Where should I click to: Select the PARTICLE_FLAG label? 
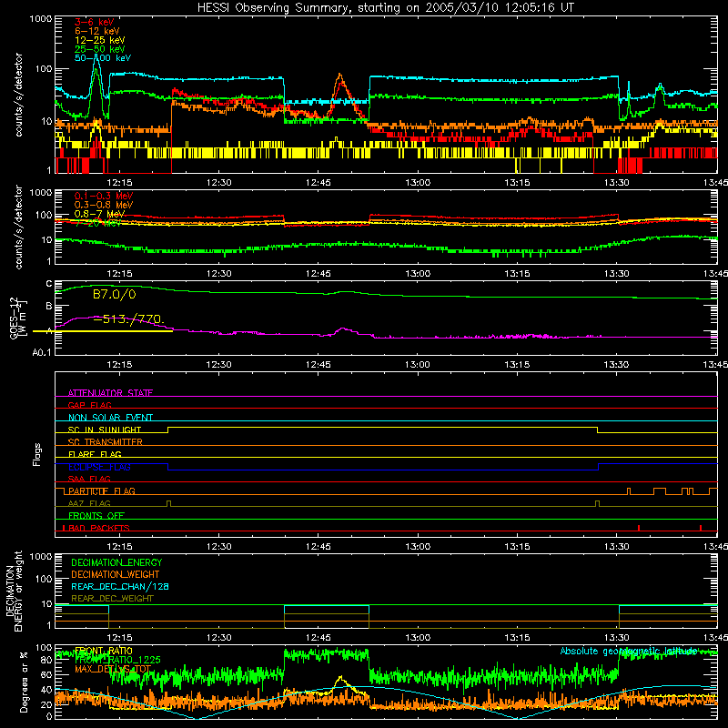click(x=102, y=491)
